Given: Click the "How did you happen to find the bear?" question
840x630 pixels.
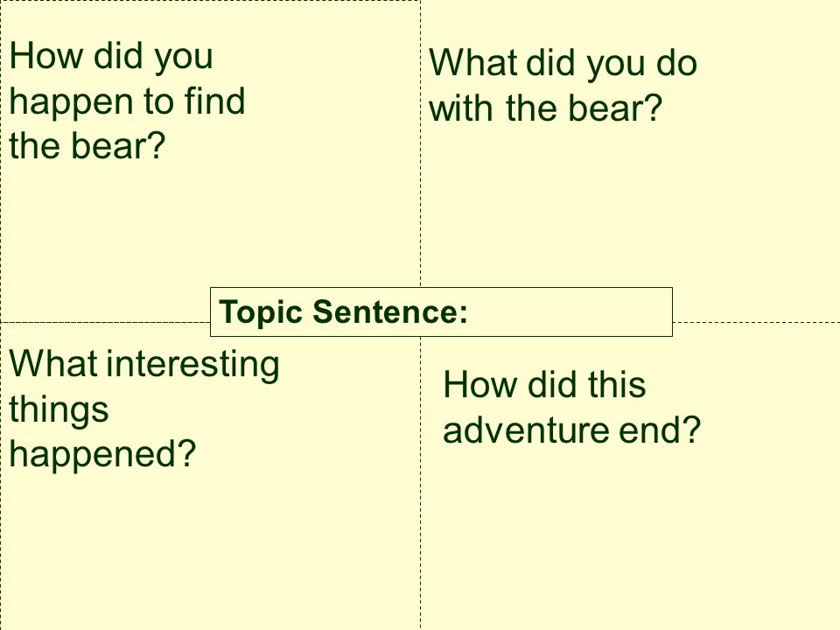Looking at the screenshot, I should click(x=128, y=101).
